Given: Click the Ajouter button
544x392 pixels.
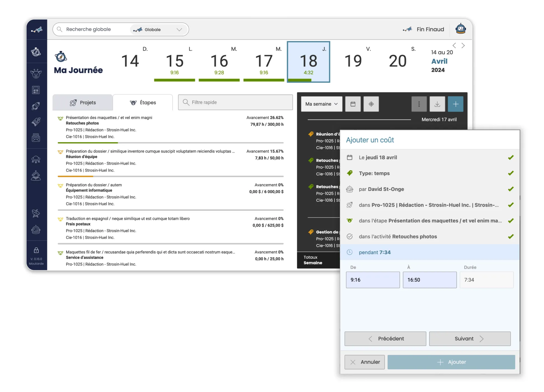Looking at the screenshot, I should [x=451, y=362].
